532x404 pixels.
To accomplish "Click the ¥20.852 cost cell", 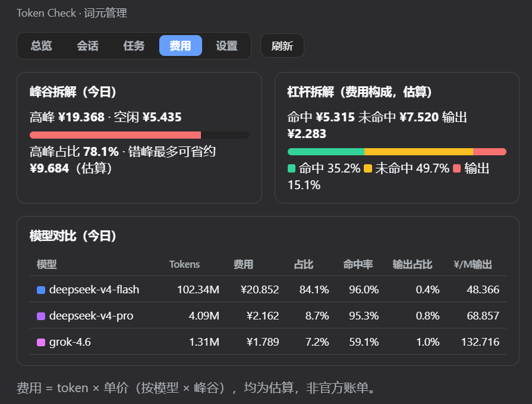I will 260,290.
